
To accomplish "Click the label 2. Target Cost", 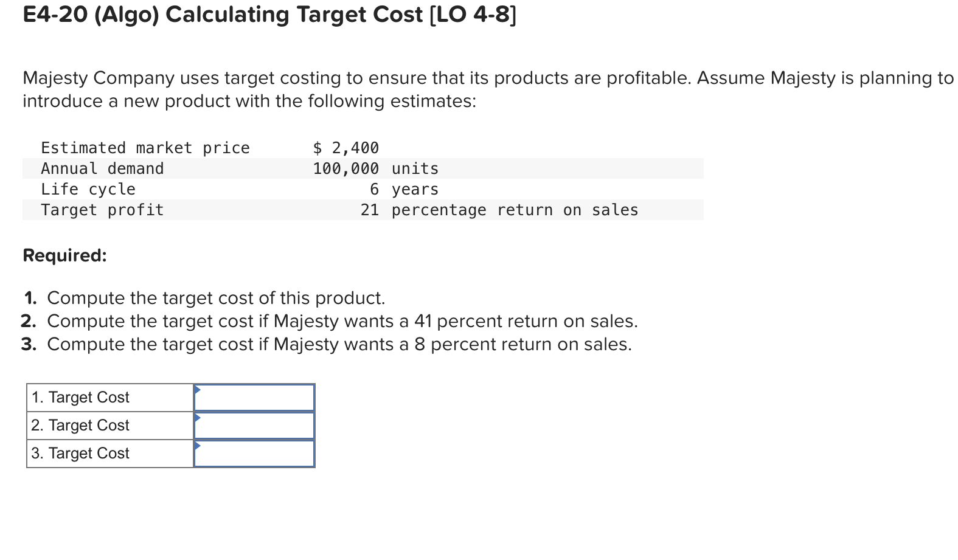I will pyautogui.click(x=80, y=425).
